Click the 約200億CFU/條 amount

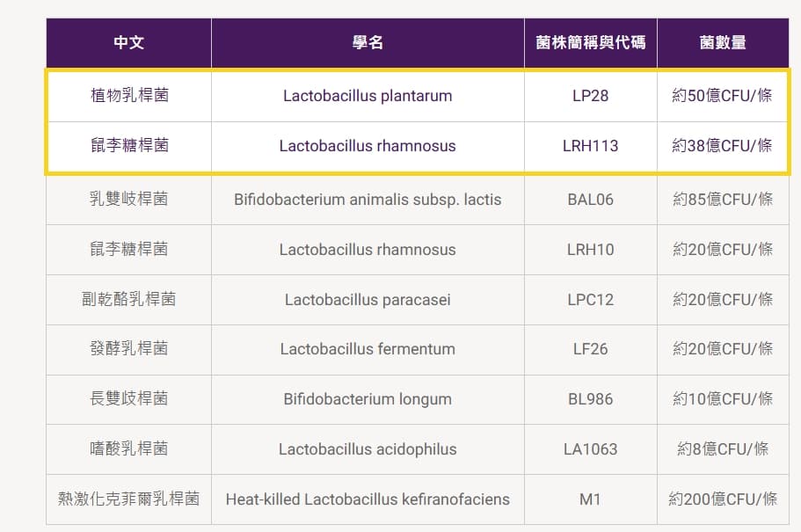[723, 499]
